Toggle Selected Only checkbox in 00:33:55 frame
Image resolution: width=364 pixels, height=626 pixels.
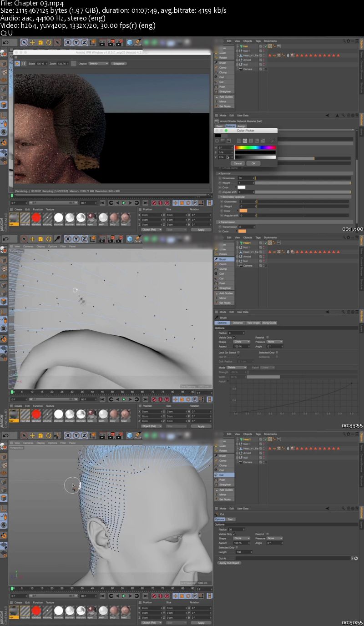(277, 352)
